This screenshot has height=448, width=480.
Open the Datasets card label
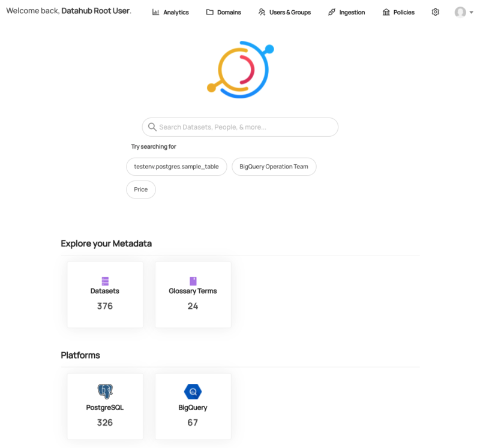click(105, 291)
